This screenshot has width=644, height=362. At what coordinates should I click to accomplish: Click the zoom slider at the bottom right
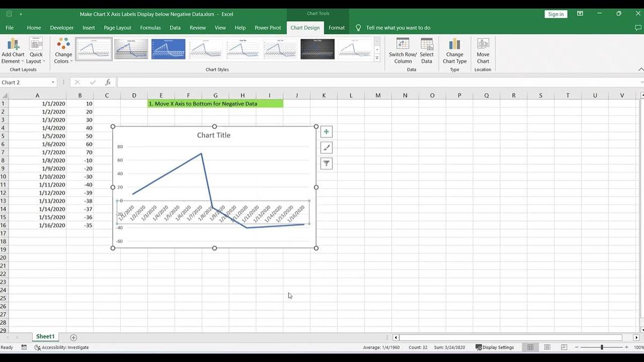tap(602, 347)
